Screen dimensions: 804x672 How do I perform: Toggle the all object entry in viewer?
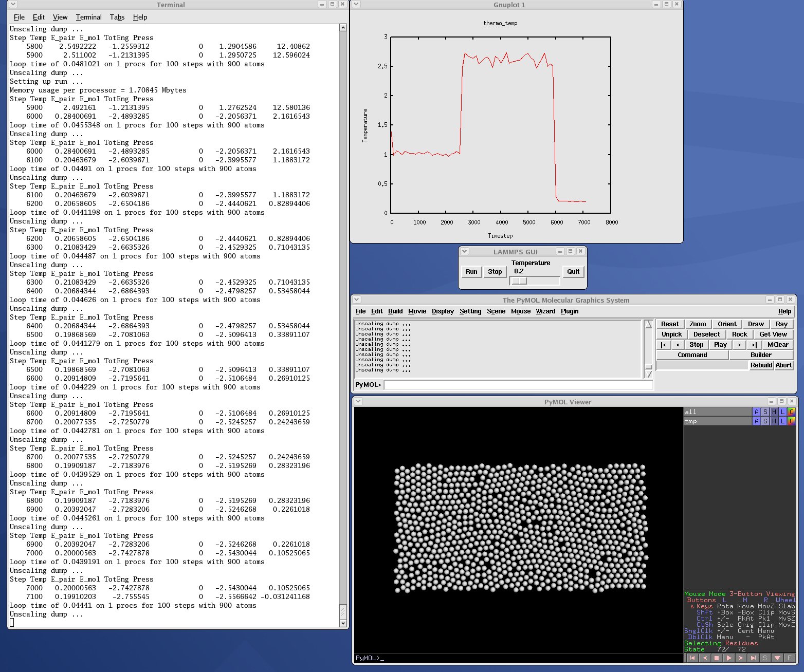pos(717,412)
